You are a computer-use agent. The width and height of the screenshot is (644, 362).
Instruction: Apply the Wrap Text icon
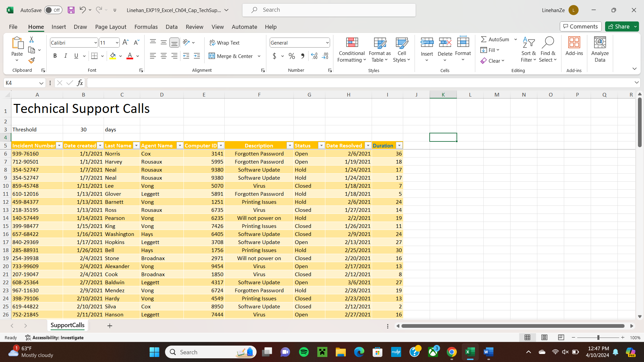coord(225,43)
